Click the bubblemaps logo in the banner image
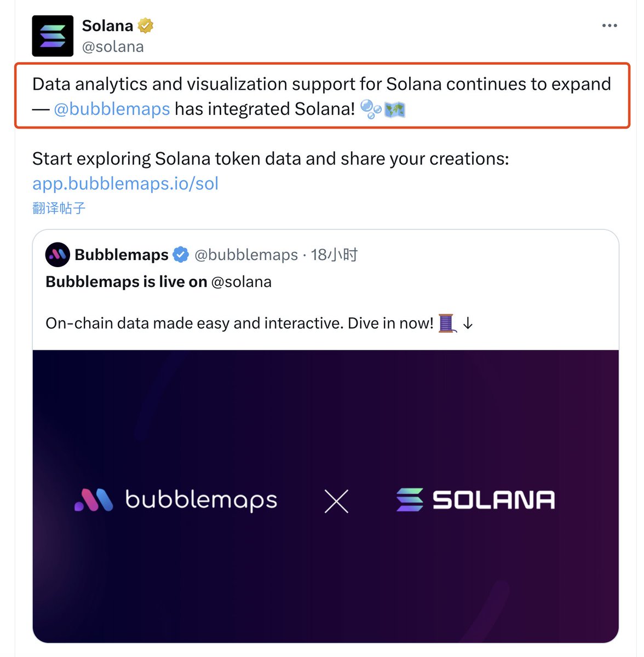 click(x=176, y=500)
